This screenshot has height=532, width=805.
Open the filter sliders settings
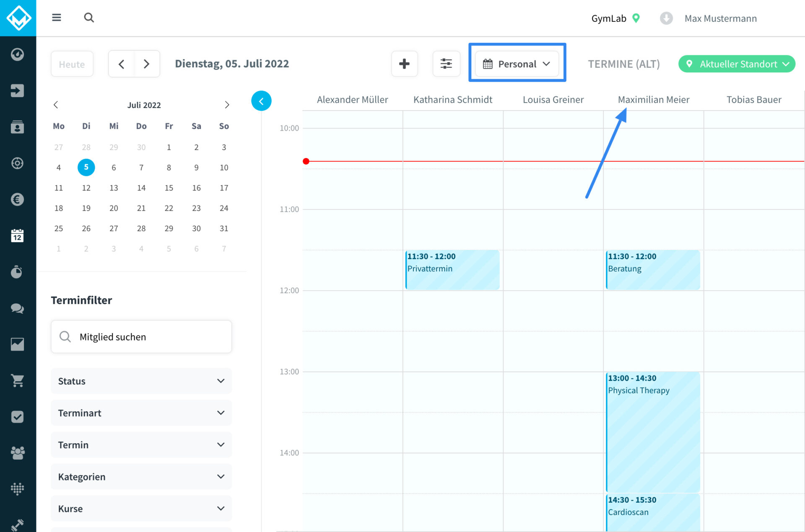pos(446,64)
